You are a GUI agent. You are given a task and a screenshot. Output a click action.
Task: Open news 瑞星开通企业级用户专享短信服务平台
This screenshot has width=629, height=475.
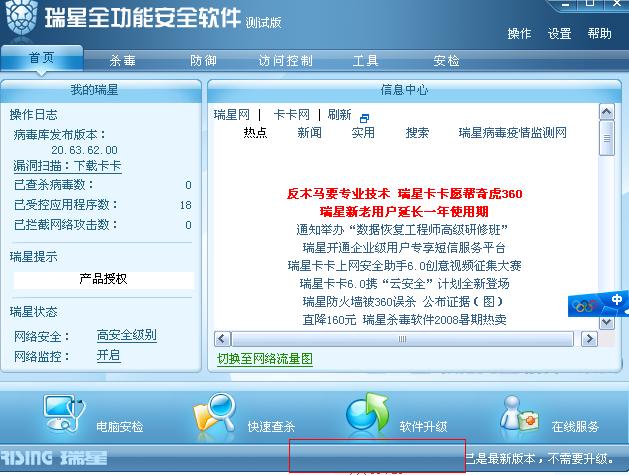404,248
